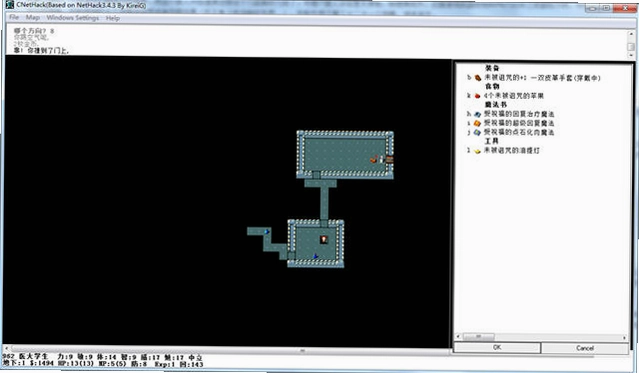Click the inventory scrollbar right arrow

coord(624,338)
